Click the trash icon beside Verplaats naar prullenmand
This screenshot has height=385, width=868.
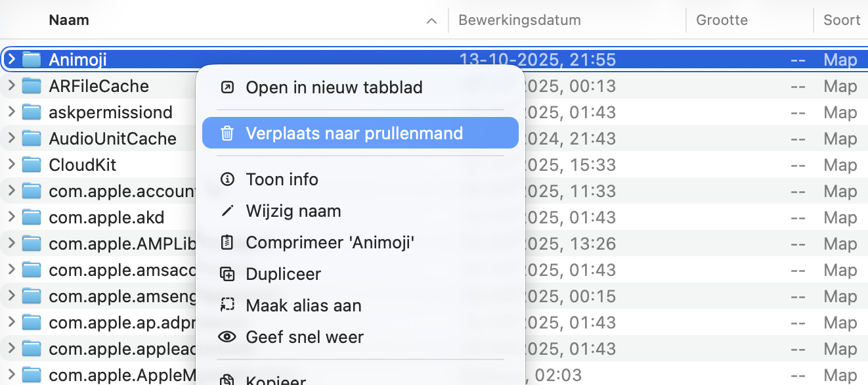coord(227,133)
